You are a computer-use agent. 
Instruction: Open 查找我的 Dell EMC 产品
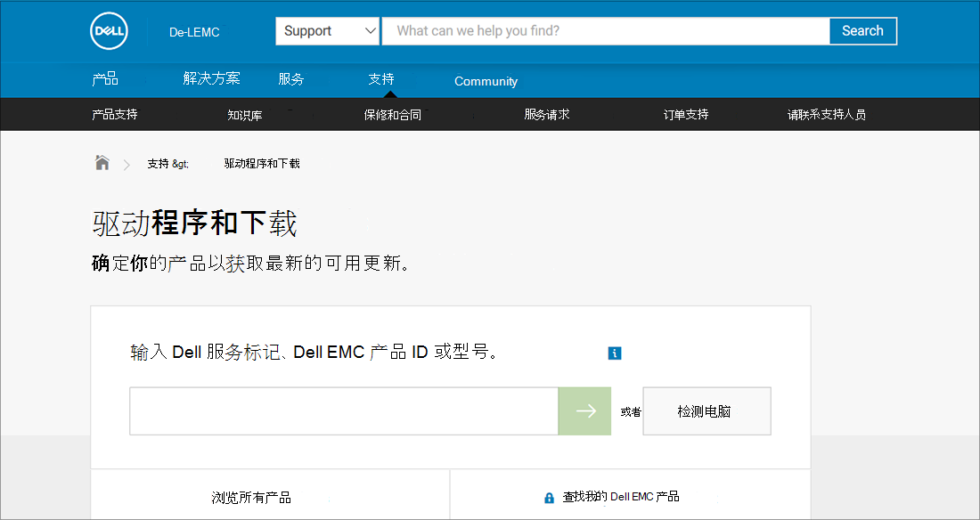(621, 497)
